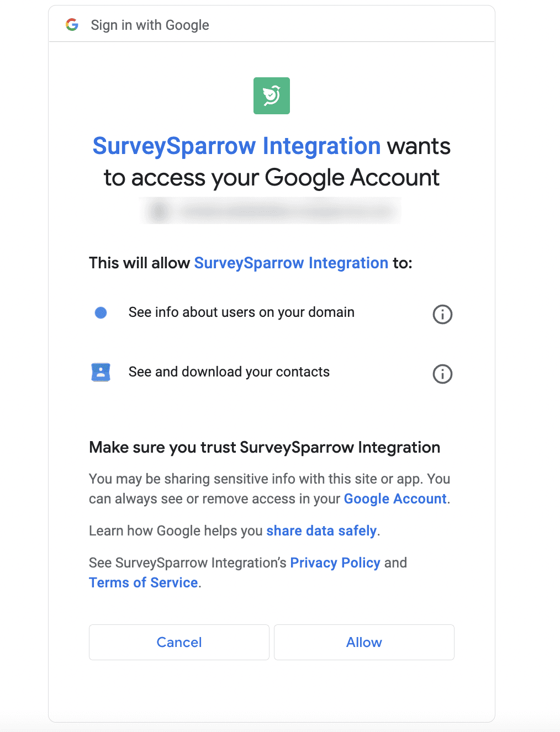Click Cancel to deny access
Screen dimensions: 560x732
[x=179, y=642]
